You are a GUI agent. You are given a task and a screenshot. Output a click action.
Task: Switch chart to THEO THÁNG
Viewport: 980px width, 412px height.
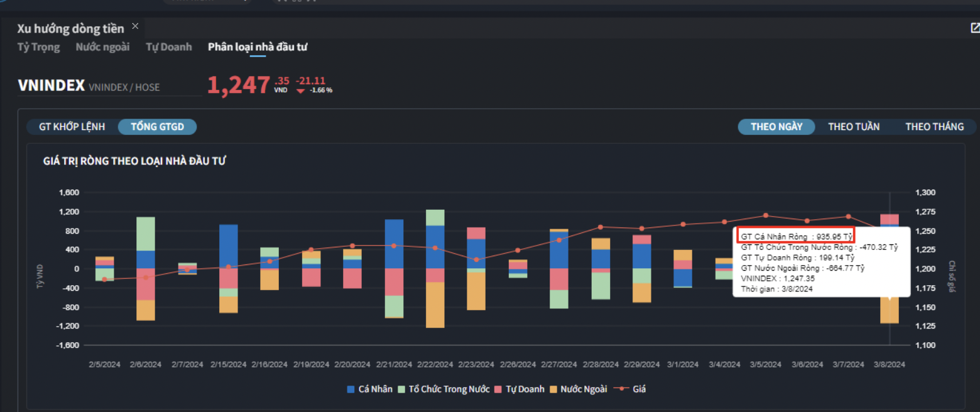(x=934, y=127)
